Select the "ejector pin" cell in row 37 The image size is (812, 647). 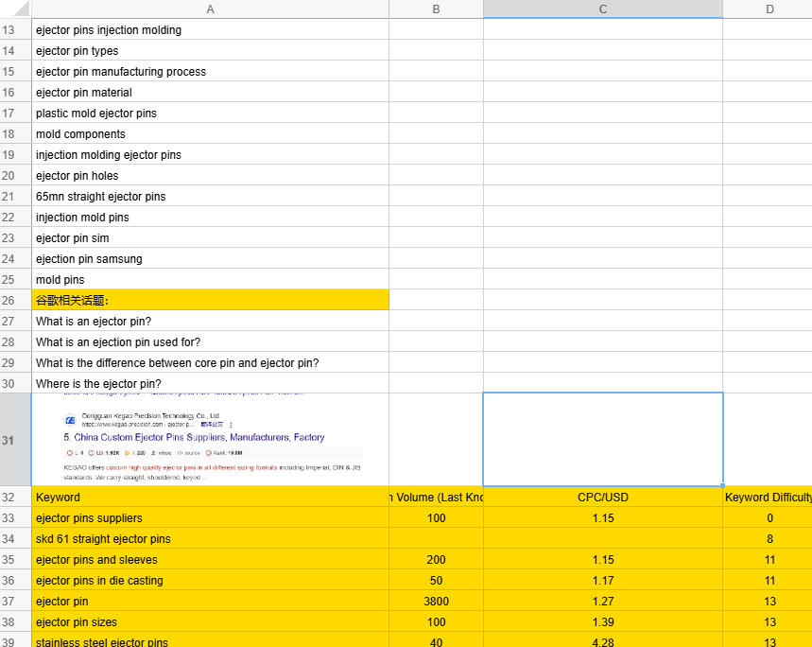pyautogui.click(x=210, y=602)
